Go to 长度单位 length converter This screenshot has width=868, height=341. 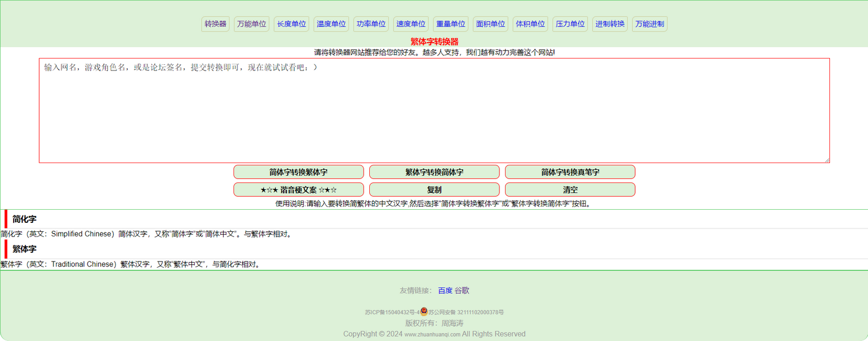coord(291,24)
